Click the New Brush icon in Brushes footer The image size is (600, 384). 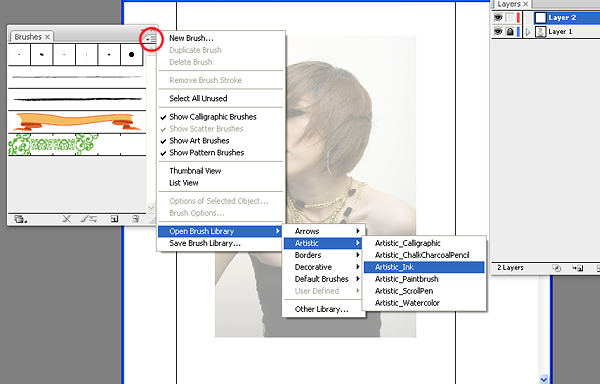(114, 219)
